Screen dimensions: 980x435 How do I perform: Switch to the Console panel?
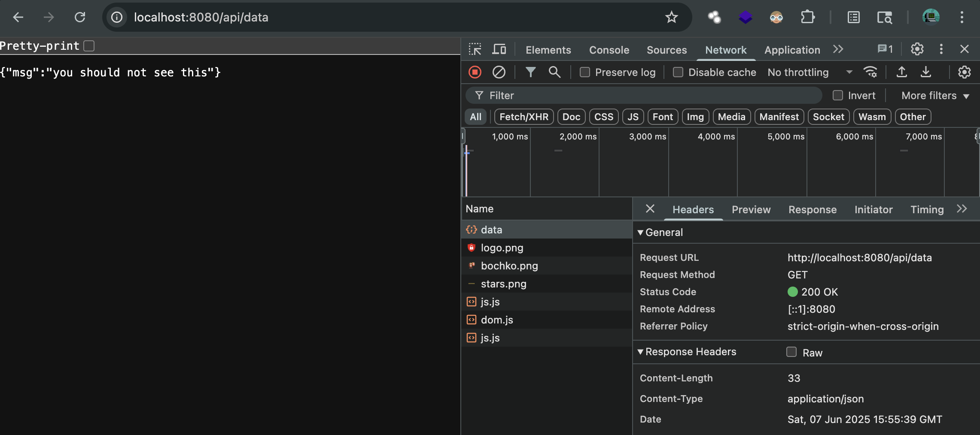click(x=609, y=50)
